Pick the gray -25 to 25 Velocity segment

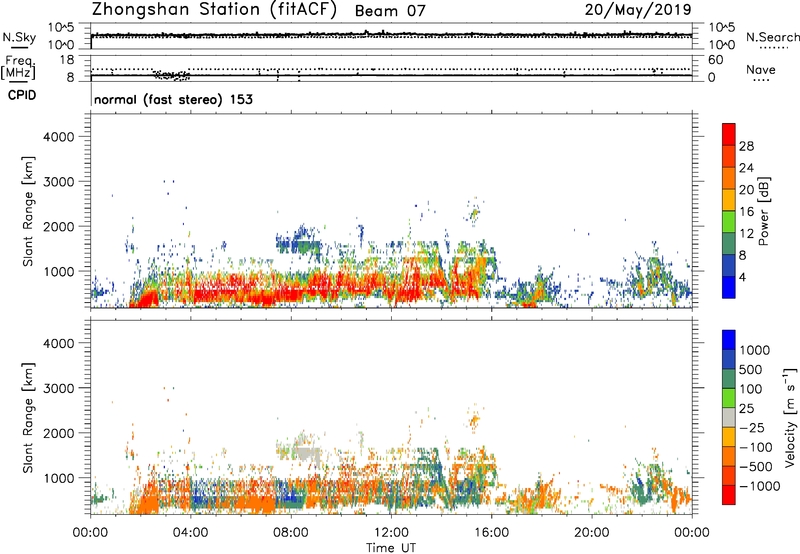pyautogui.click(x=729, y=418)
